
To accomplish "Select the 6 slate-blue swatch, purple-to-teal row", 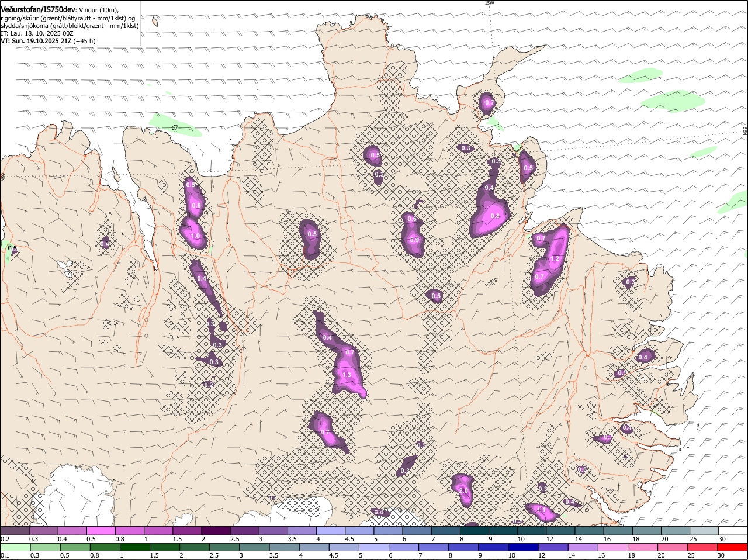I will 417,531.
